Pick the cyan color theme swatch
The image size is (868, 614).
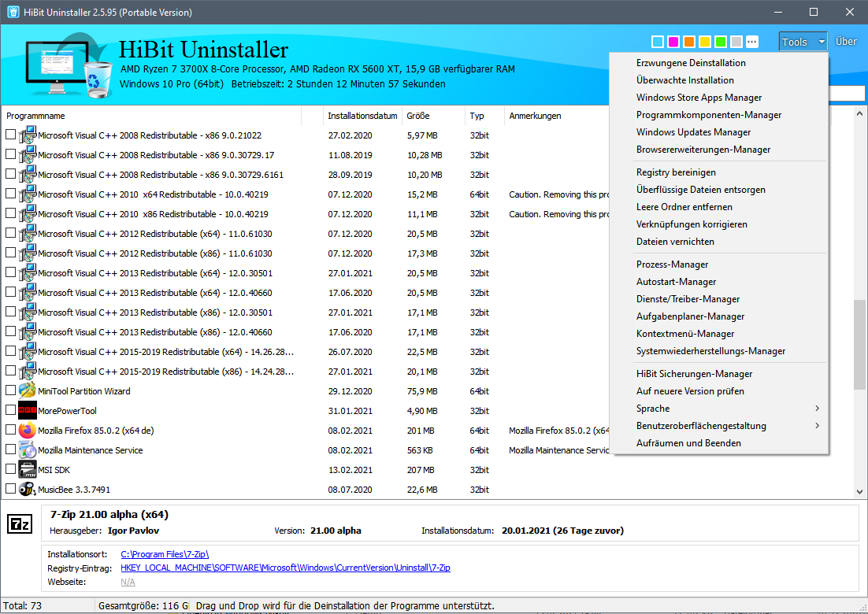[x=658, y=42]
